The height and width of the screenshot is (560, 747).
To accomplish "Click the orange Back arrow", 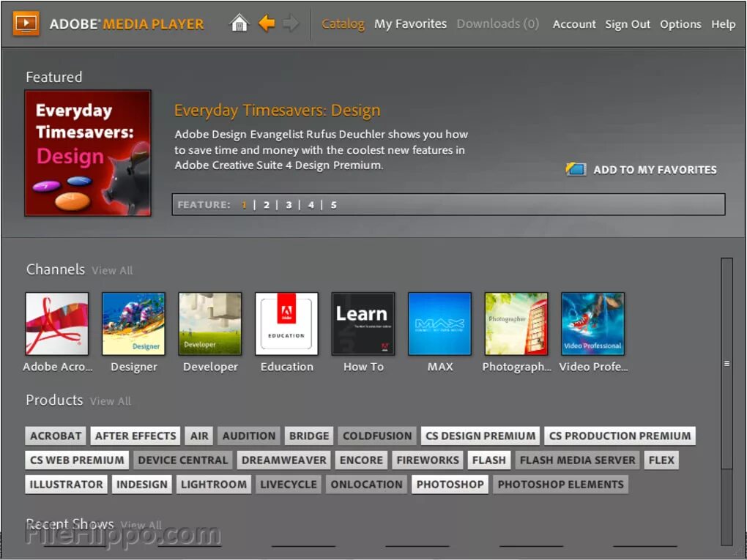I will [267, 23].
